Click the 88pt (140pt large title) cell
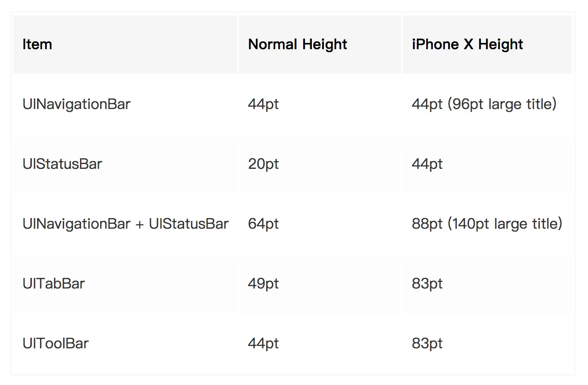588x385 pixels. pos(487,224)
